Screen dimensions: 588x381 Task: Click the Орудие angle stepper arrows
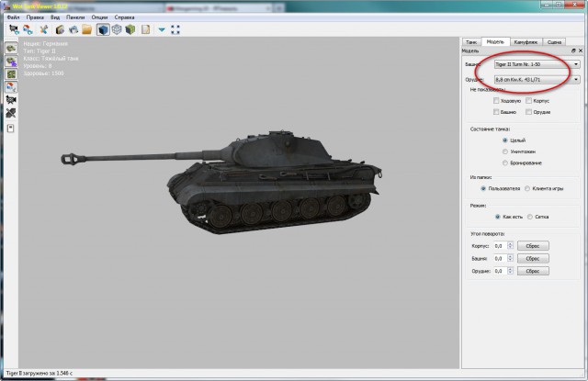pyautogui.click(x=510, y=271)
